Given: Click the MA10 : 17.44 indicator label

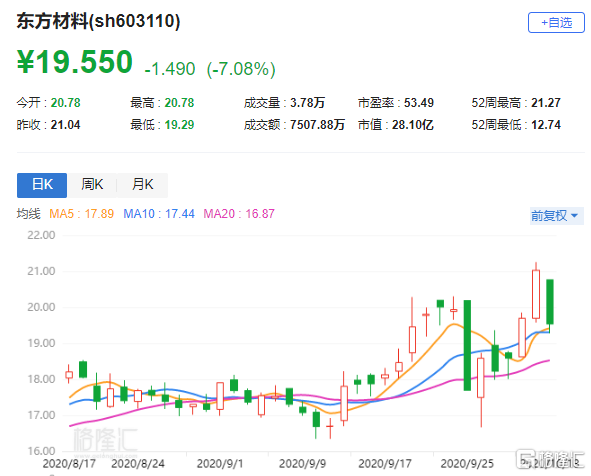Looking at the screenshot, I should click(159, 214).
